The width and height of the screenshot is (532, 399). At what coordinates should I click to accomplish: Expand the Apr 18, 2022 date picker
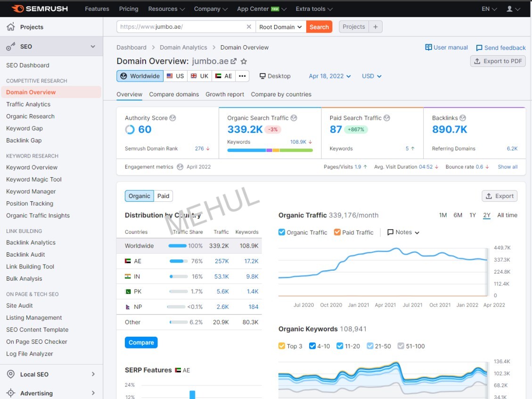click(x=330, y=76)
